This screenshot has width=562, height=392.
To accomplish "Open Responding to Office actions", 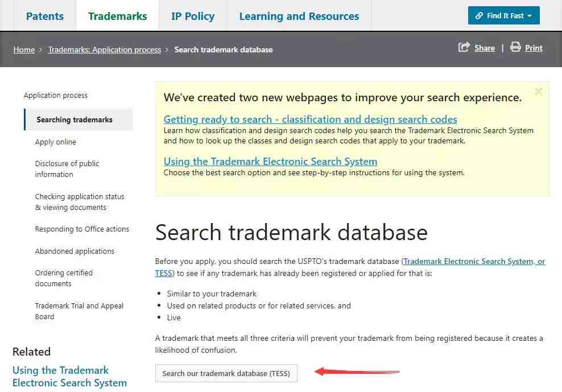I will click(82, 229).
